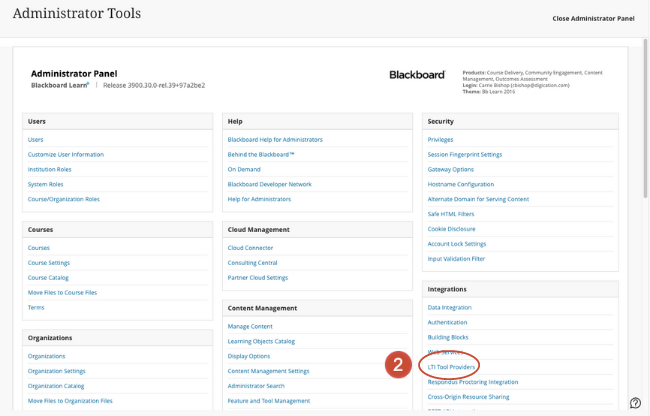Viewport: 650px width, 416px height.
Task: Open Privileges under Security
Action: point(440,140)
